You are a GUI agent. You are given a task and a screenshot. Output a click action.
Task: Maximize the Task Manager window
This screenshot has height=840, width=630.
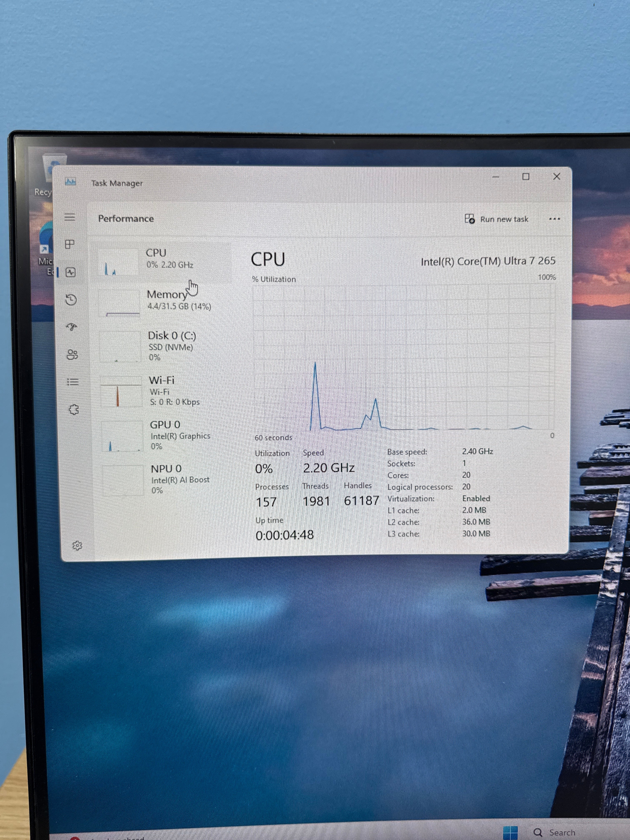pyautogui.click(x=526, y=177)
